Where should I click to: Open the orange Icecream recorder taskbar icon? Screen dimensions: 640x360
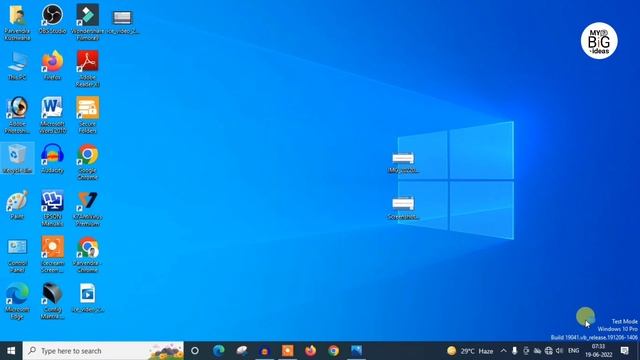coord(287,351)
